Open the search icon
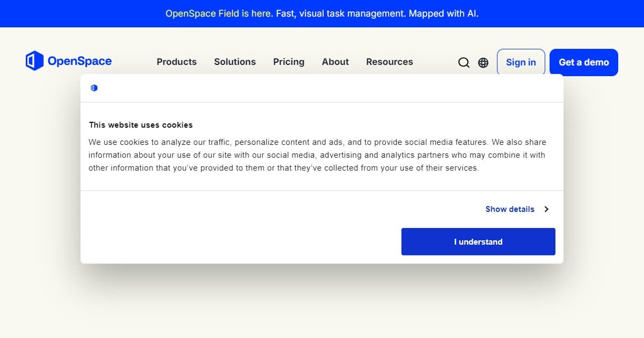The image size is (644, 338). coord(464,63)
